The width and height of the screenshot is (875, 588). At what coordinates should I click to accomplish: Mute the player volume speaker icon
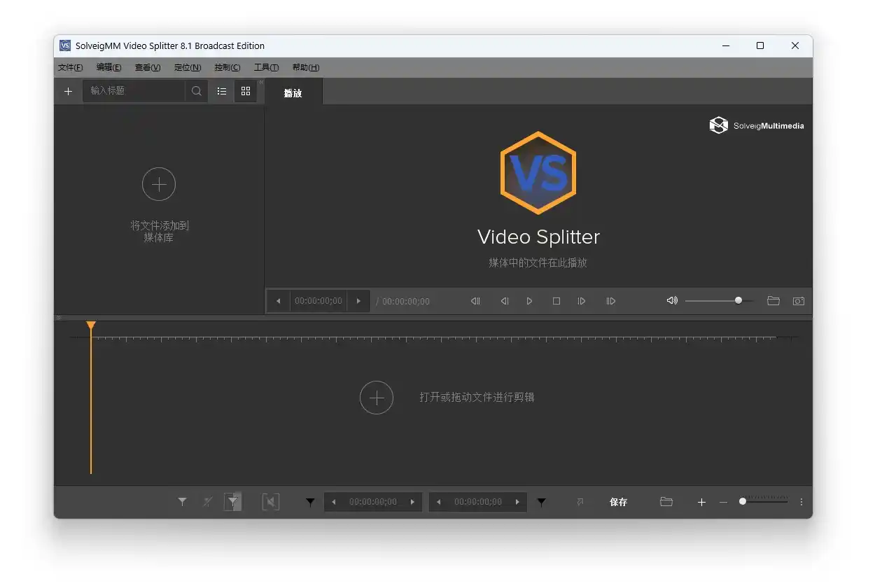(672, 300)
